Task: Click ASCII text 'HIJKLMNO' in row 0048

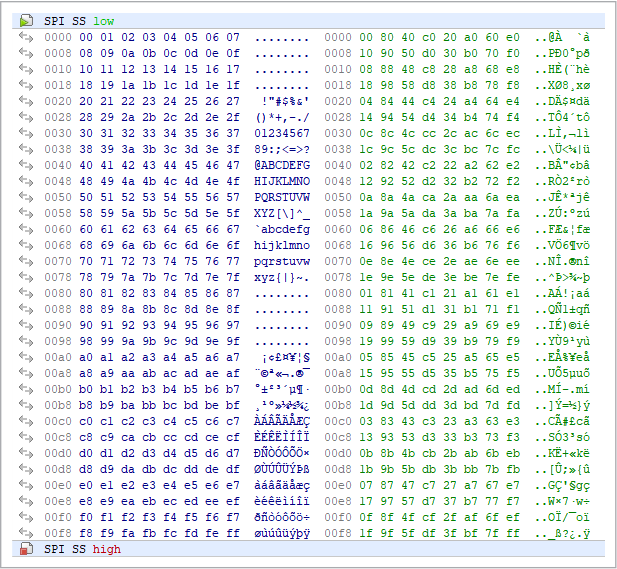Action: pos(282,181)
